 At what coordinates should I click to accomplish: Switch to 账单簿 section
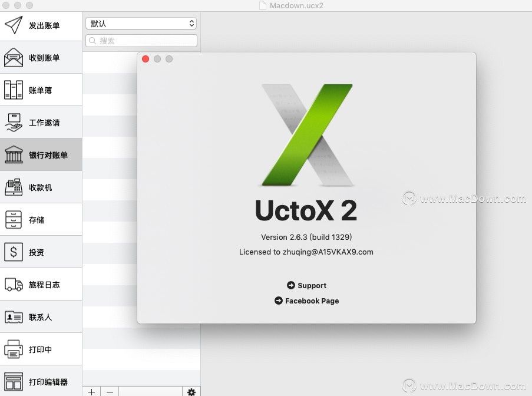[x=41, y=90]
